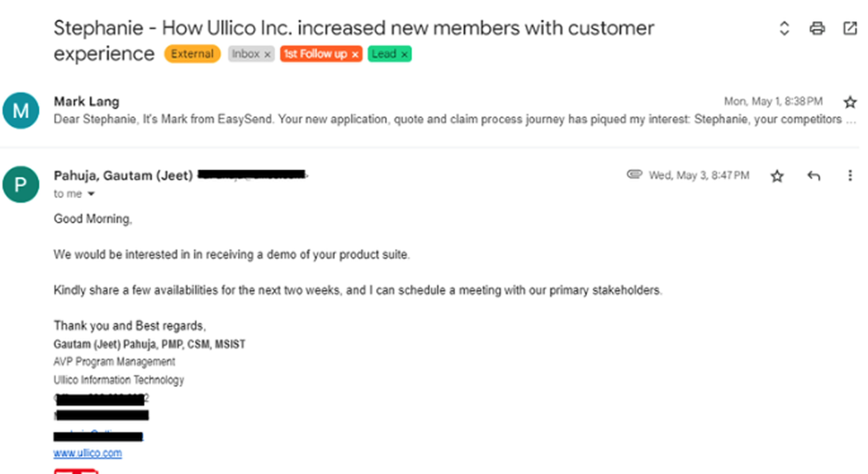Star Mark Lang's message
The width and height of the screenshot is (868, 474).
tap(850, 102)
